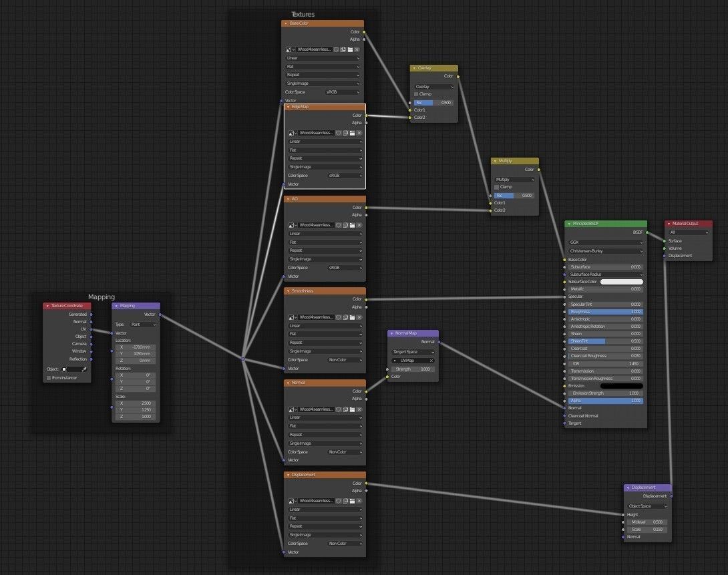
Task: Click UV output socket on Texture Coordinate
Action: click(x=91, y=329)
